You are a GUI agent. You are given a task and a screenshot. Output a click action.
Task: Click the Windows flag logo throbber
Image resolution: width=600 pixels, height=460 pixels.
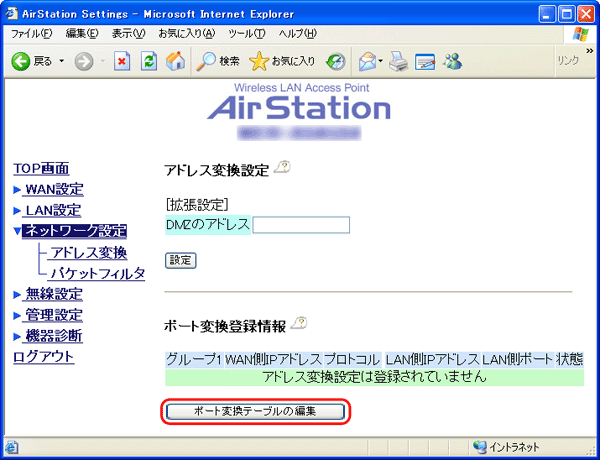(581, 34)
